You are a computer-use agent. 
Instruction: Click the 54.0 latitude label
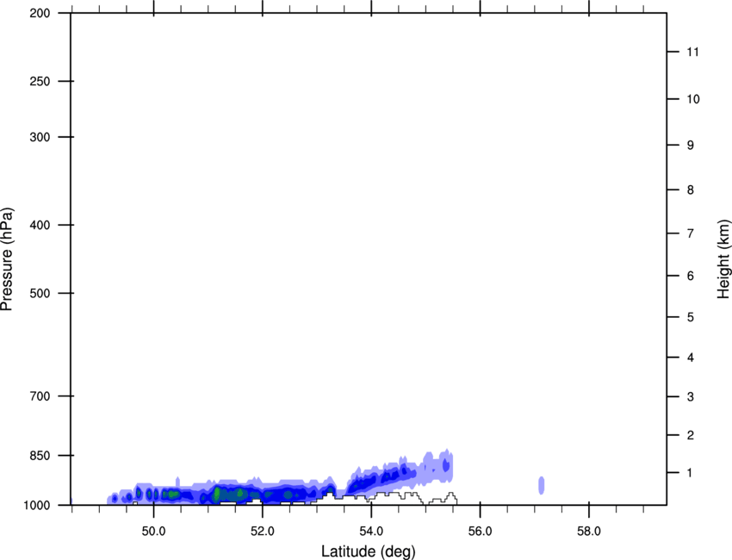[371, 532]
